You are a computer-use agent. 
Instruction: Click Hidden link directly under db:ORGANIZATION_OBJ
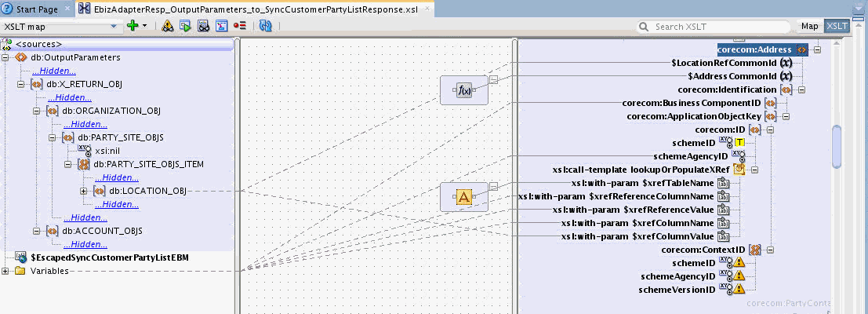point(85,124)
